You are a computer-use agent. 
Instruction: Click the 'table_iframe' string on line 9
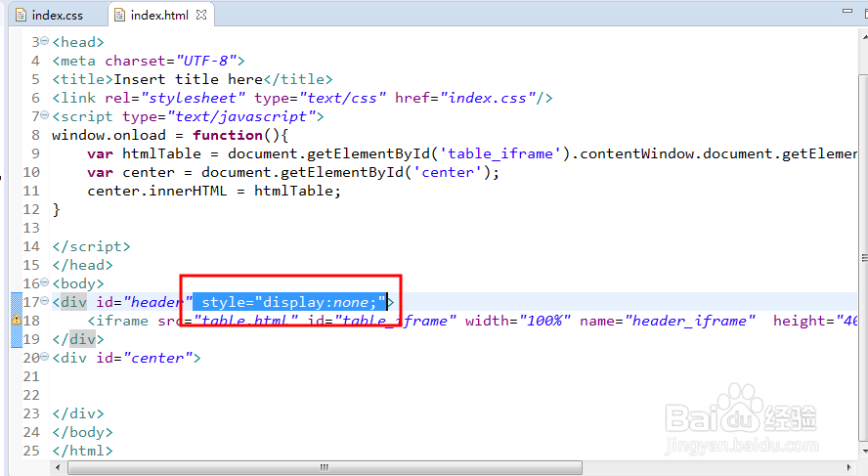coord(499,153)
